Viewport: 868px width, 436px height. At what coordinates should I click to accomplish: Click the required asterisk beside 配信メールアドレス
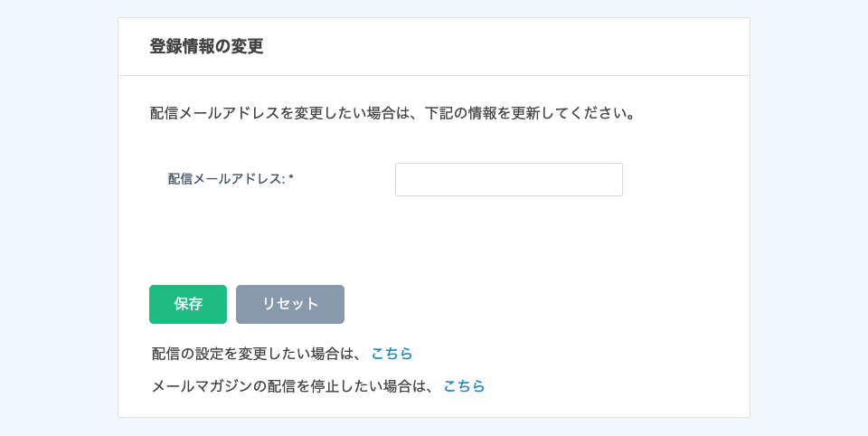pyautogui.click(x=291, y=179)
